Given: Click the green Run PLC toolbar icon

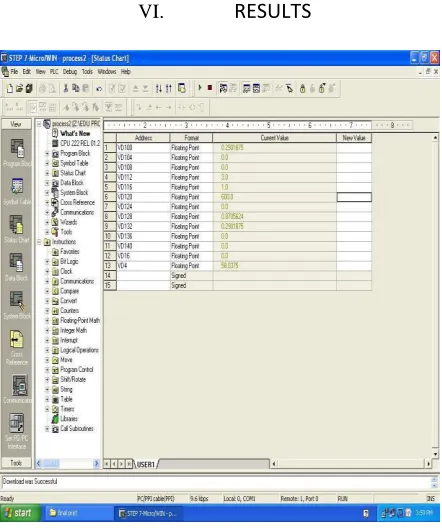Looking at the screenshot, I should pyautogui.click(x=200, y=88).
